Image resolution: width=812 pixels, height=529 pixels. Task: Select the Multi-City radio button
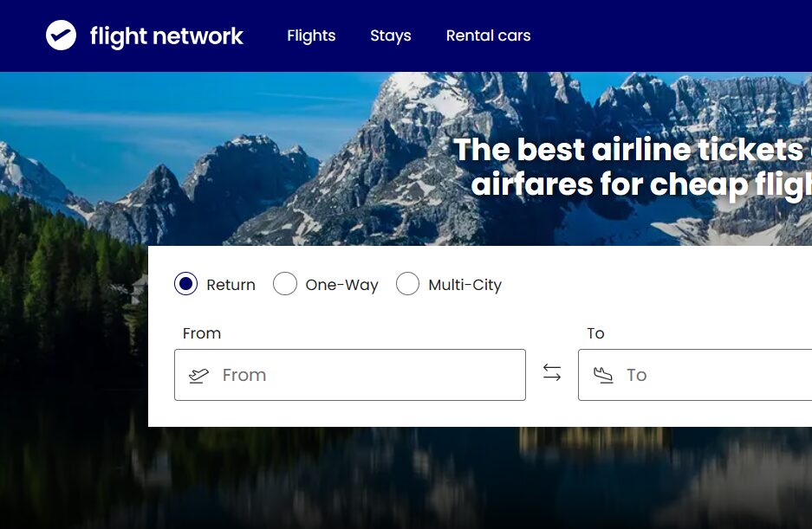pos(407,284)
